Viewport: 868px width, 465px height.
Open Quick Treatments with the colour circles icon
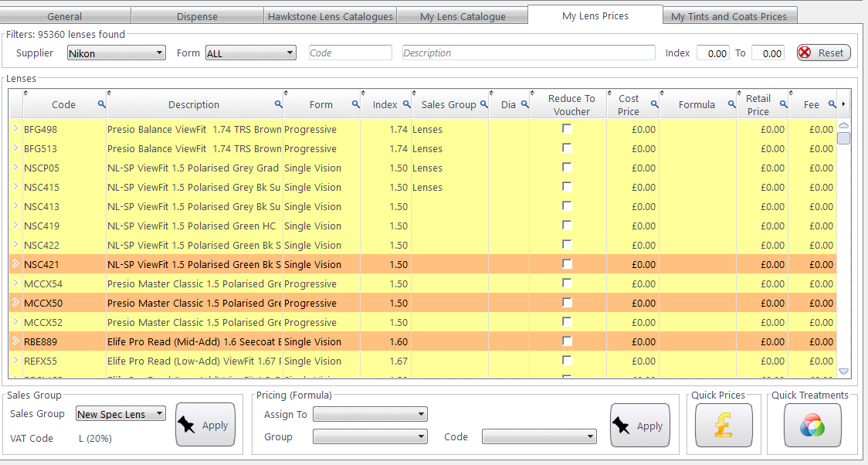(812, 425)
